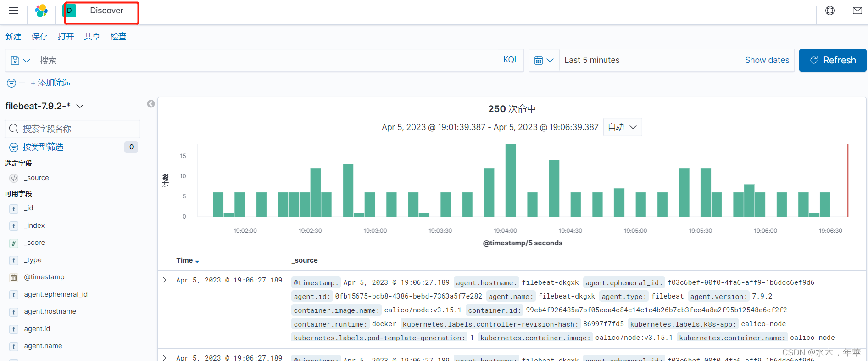Click the green D space avatar

(70, 11)
